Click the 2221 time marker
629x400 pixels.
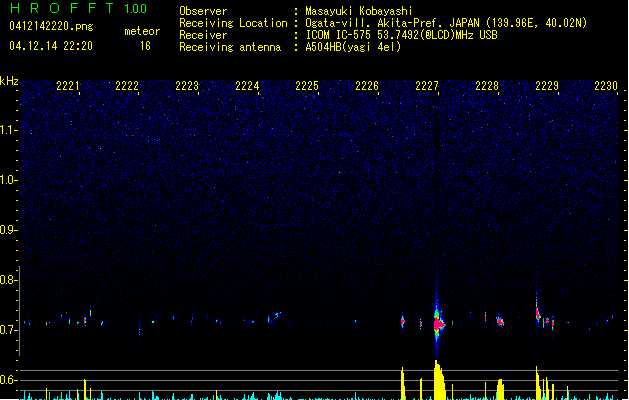pyautogui.click(x=68, y=86)
